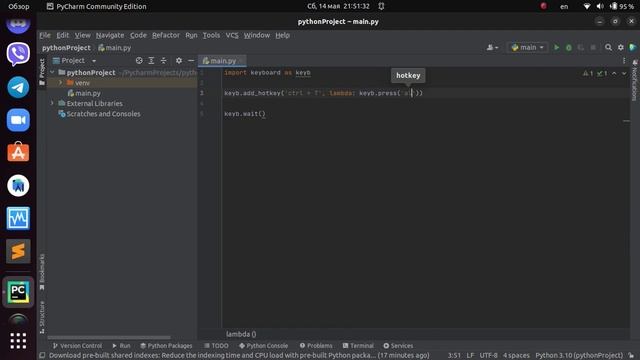The height and width of the screenshot is (360, 640).
Task: Open Version Control tool window
Action: (x=77, y=346)
